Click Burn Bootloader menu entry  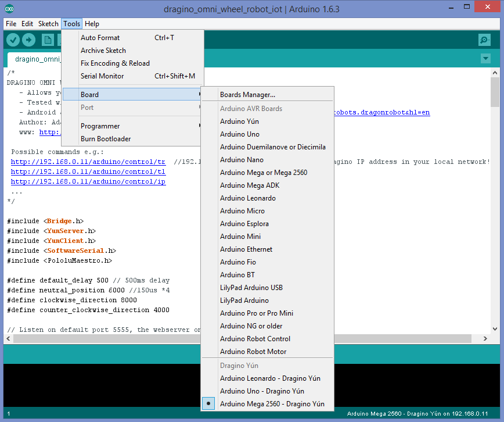(105, 138)
